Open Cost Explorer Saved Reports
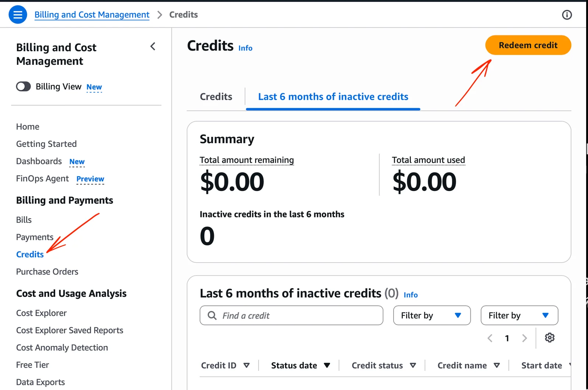 pos(69,330)
